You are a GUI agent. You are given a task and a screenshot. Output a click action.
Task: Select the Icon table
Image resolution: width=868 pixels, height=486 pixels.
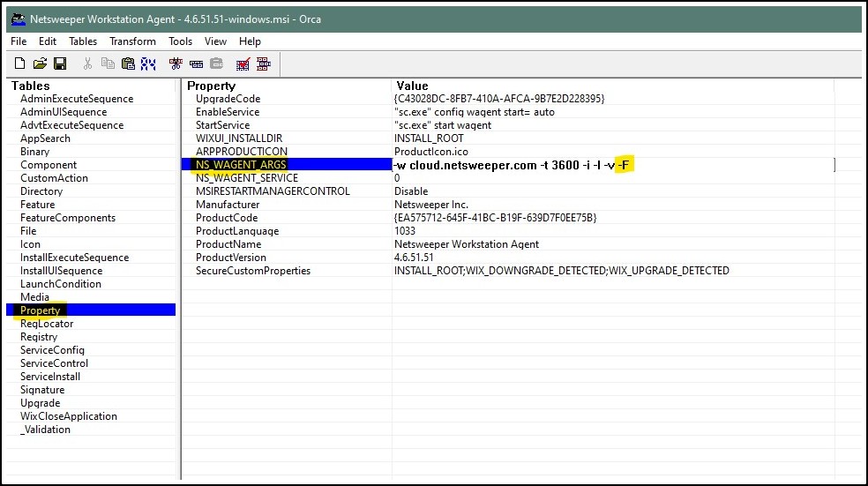31,244
